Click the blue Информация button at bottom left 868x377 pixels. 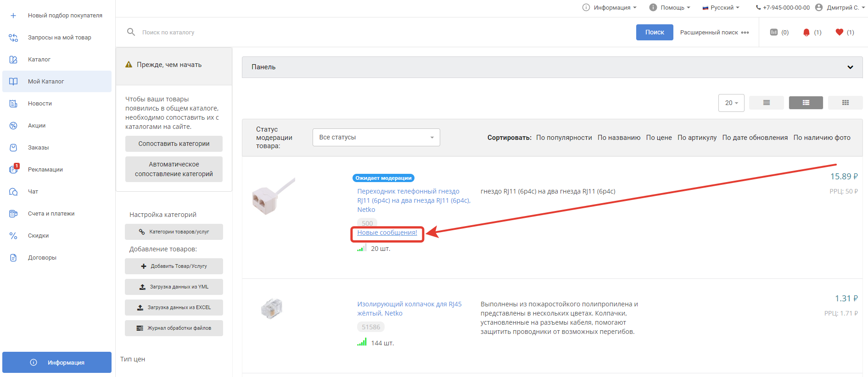click(57, 362)
